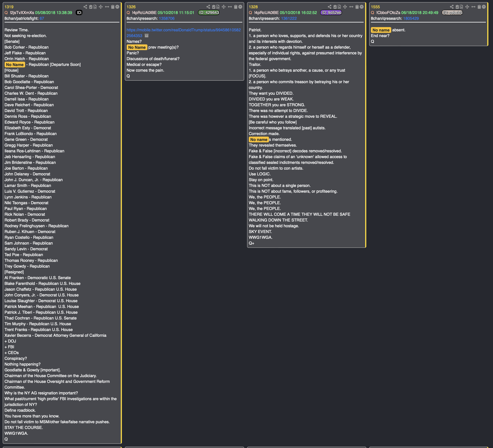Click highlighted 'No Name' in post 1319
The width and height of the screenshot is (493, 448).
(15, 65)
